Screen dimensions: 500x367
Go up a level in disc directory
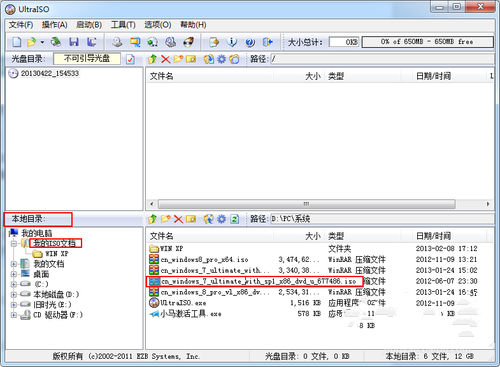pyautogui.click(x=153, y=59)
